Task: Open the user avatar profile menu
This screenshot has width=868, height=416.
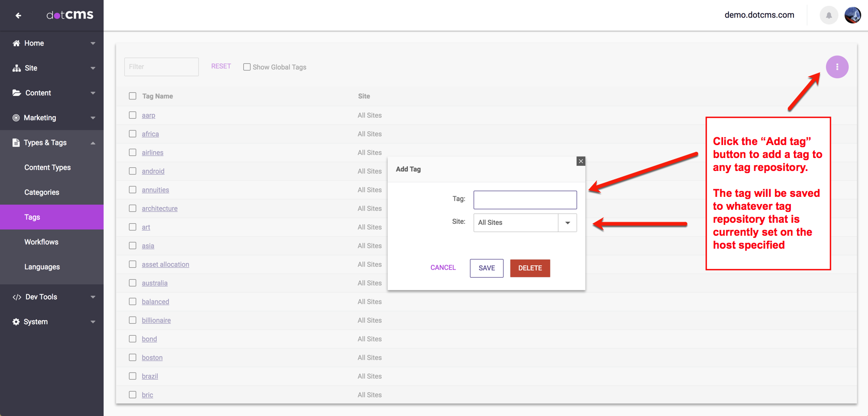Action: tap(852, 16)
